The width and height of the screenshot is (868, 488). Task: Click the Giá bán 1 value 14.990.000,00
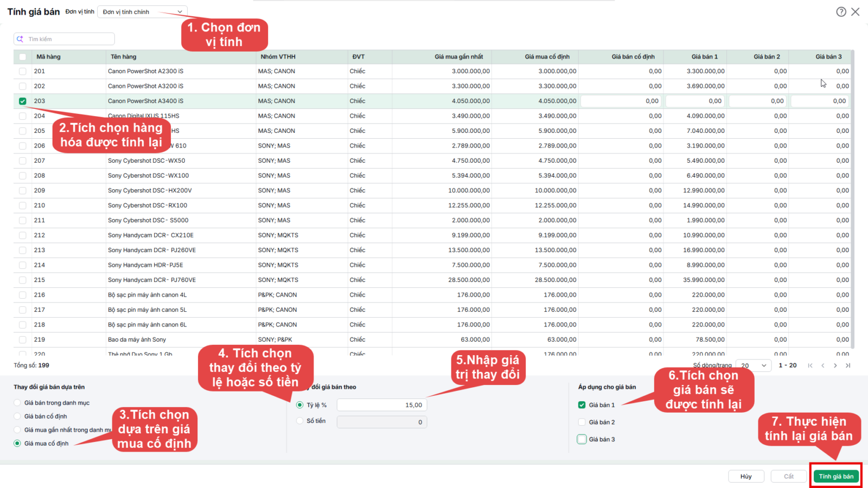pyautogui.click(x=704, y=206)
